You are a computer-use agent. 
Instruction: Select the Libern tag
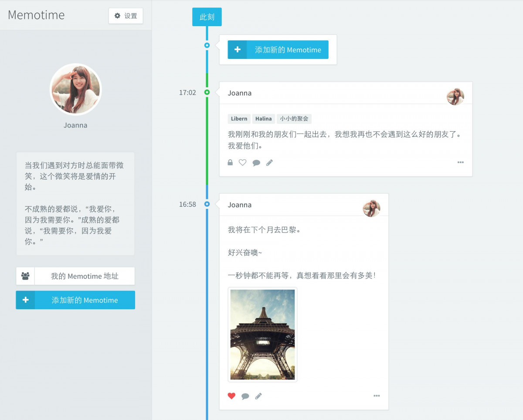[x=239, y=119]
